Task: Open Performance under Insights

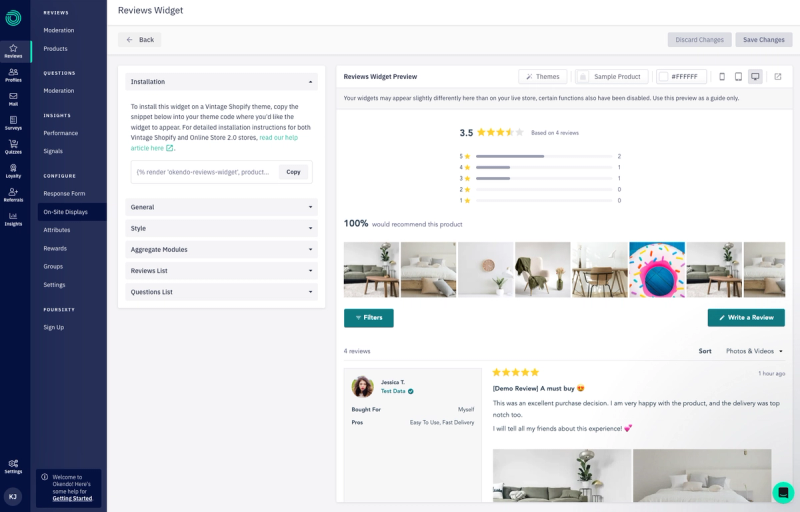Action: pos(61,133)
